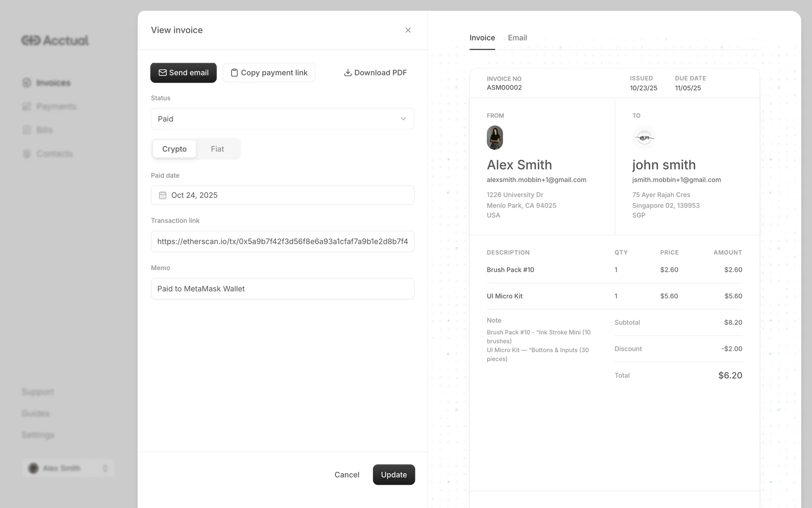Switch to the Email preview tab

tap(517, 38)
